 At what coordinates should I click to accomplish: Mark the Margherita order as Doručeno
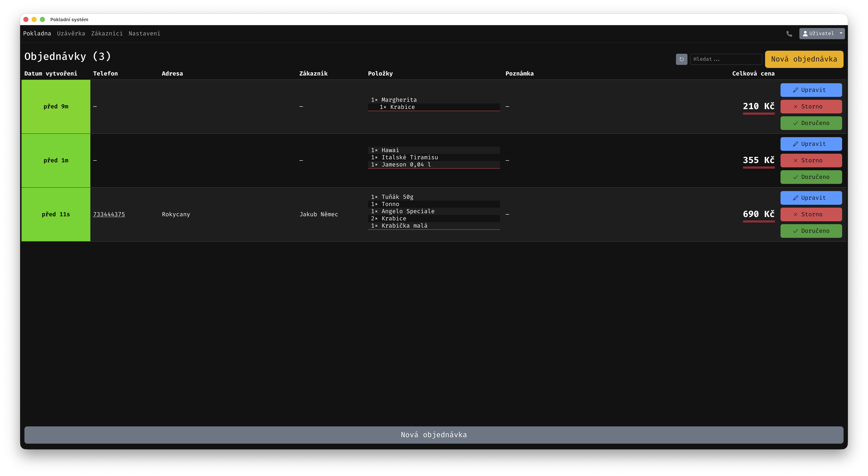(x=811, y=123)
